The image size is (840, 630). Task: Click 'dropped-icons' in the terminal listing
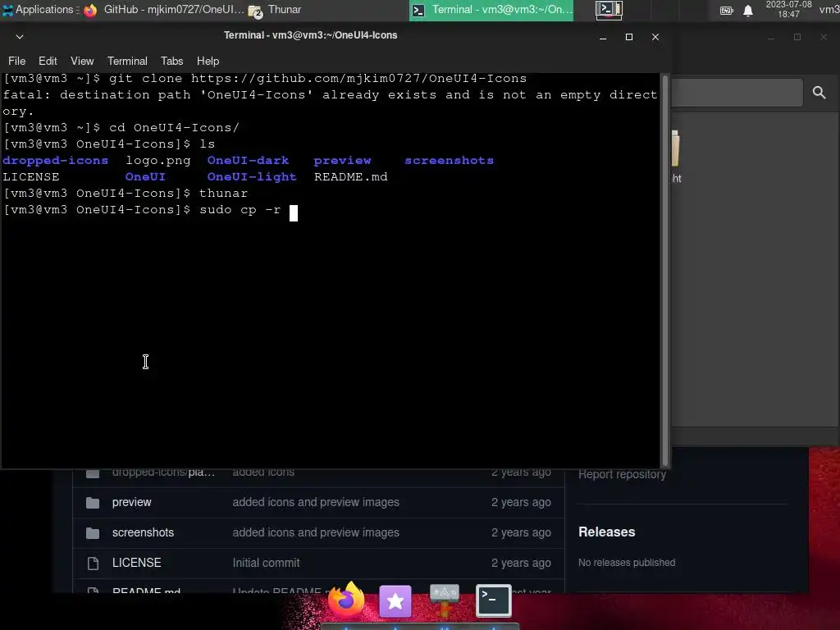click(x=55, y=161)
